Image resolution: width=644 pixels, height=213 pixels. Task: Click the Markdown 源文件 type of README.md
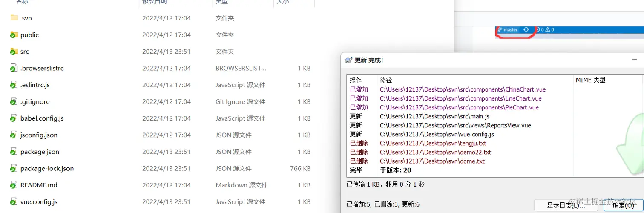pyautogui.click(x=241, y=185)
